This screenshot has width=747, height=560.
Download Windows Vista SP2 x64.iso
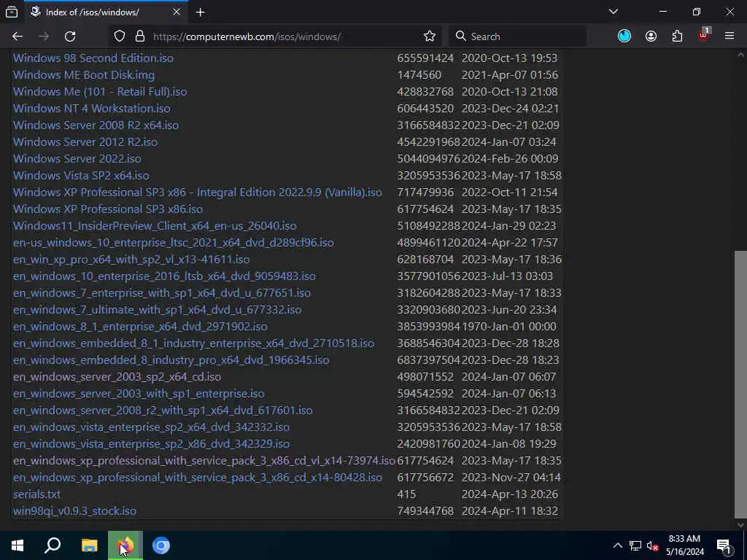pyautogui.click(x=81, y=175)
